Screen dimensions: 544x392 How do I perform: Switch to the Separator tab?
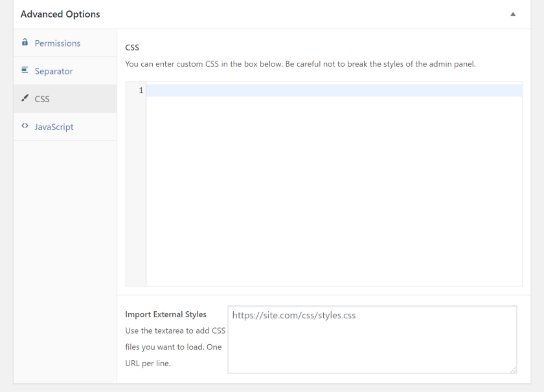click(65, 71)
